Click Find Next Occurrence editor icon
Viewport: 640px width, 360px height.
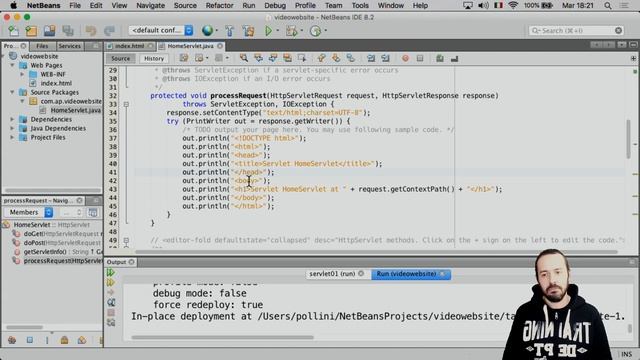(273, 58)
